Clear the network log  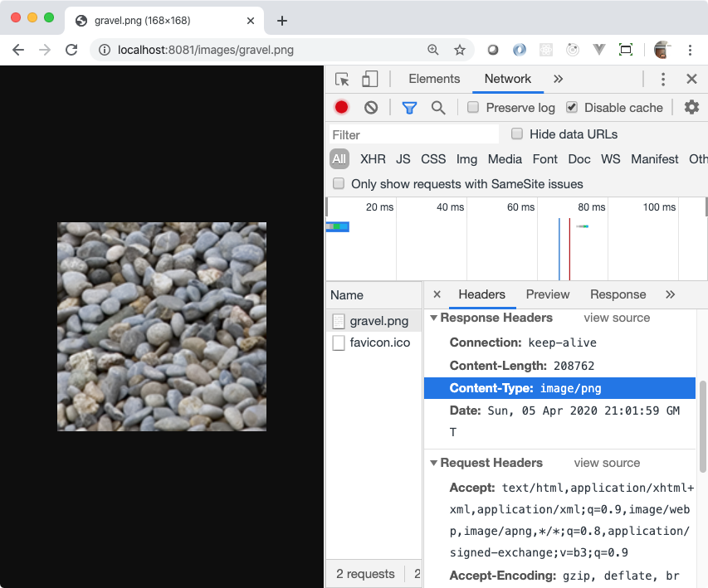[371, 108]
